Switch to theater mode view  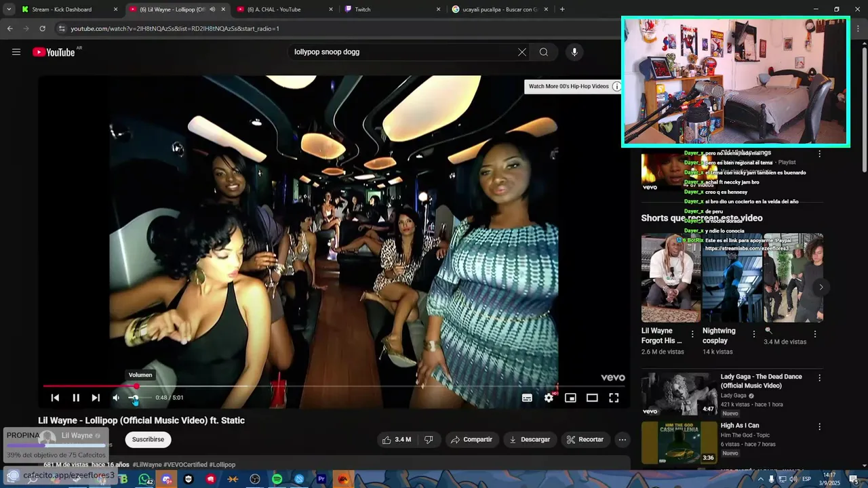592,398
